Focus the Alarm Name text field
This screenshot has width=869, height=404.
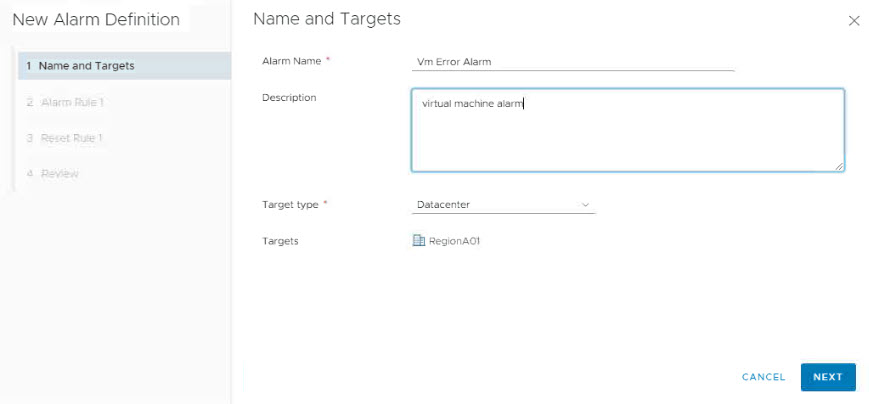573,61
